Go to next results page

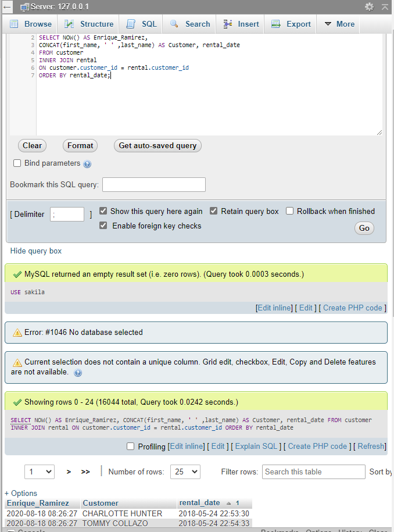(69, 472)
